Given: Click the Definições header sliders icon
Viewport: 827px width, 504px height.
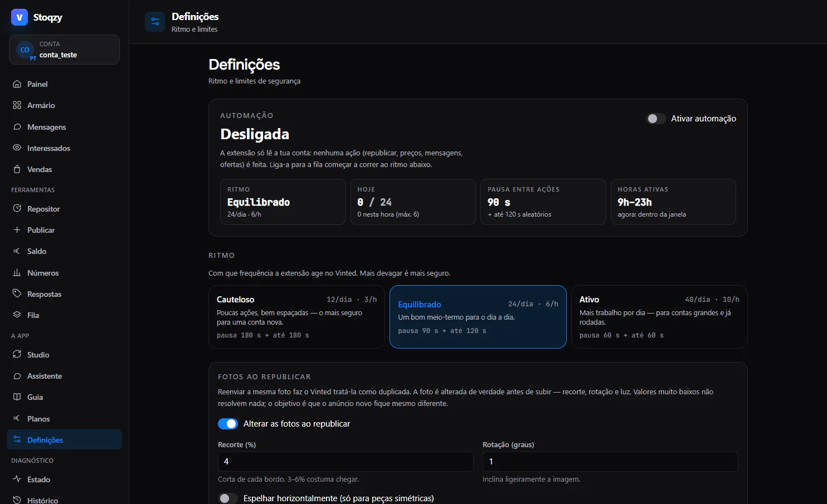Looking at the screenshot, I should [155, 22].
